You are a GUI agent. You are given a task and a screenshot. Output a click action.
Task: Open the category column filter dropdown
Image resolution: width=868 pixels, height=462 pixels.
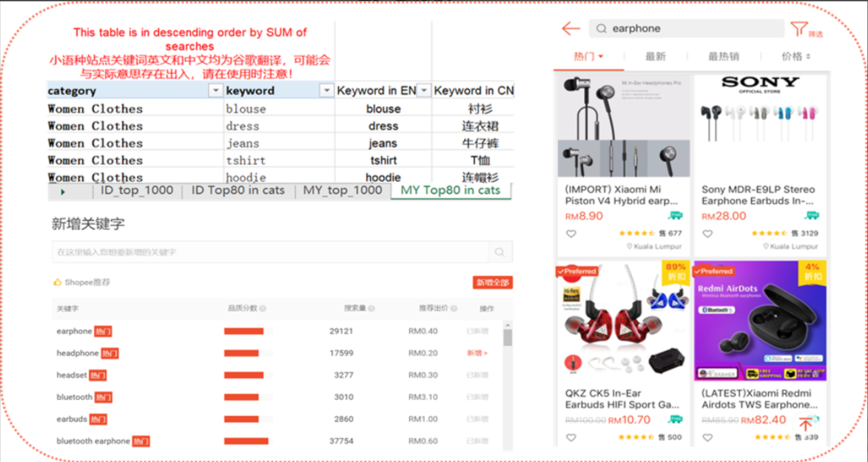[215, 91]
